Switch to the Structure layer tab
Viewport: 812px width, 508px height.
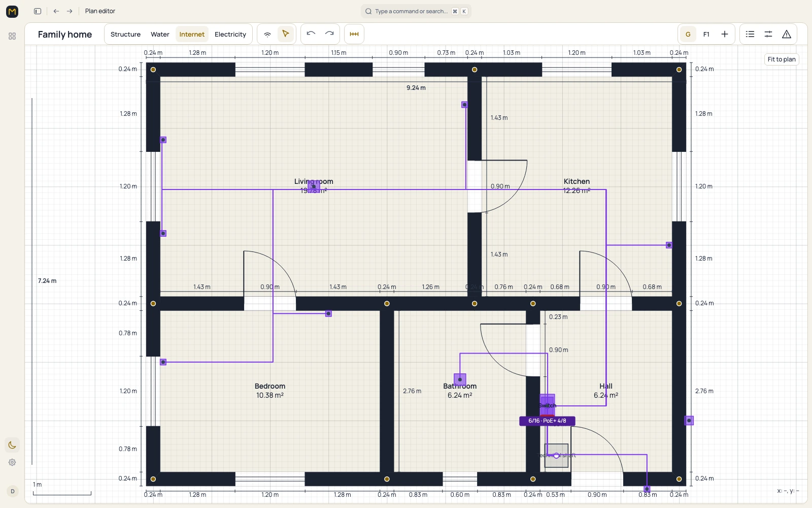click(125, 34)
